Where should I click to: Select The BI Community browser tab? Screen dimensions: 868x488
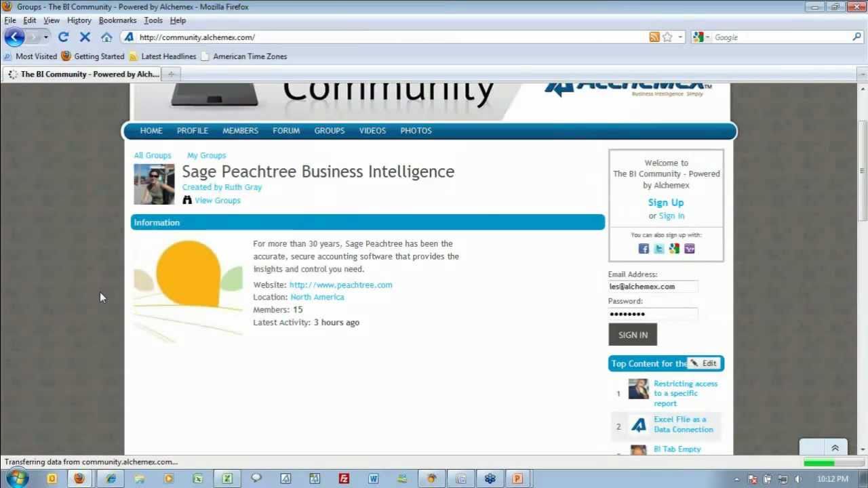82,74
